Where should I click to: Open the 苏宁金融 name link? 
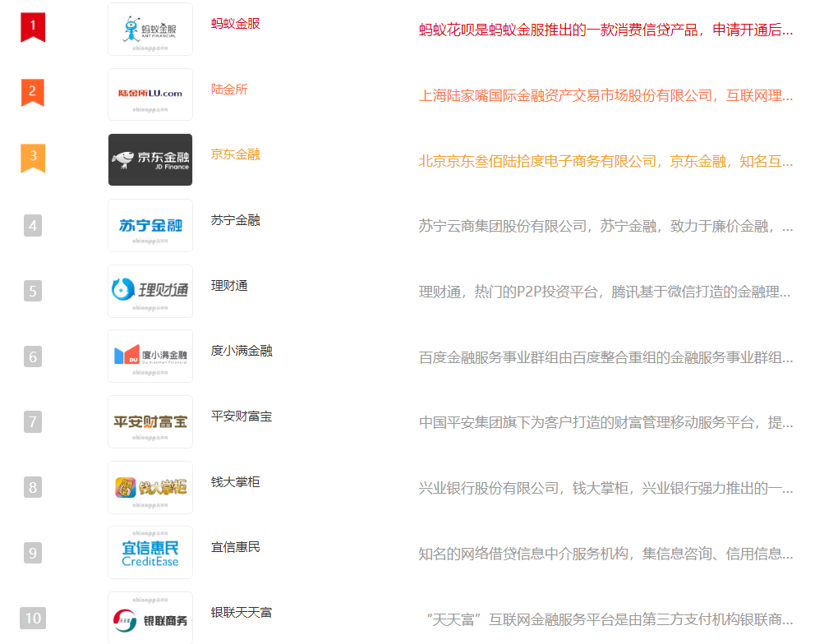click(235, 220)
